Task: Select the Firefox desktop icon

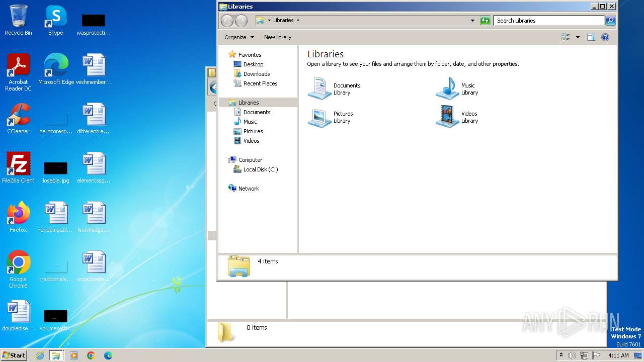Action: pyautogui.click(x=18, y=217)
